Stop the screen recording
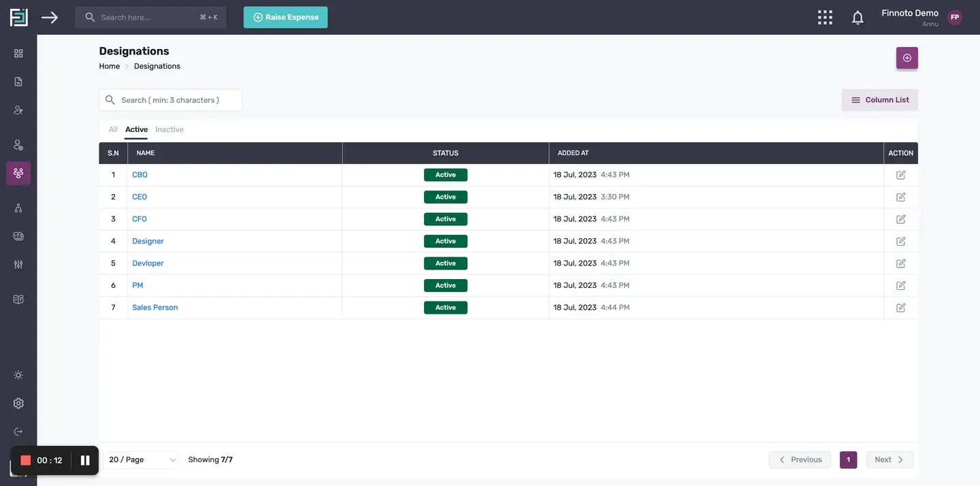Screen dimensions: 980x486 click(26, 460)
